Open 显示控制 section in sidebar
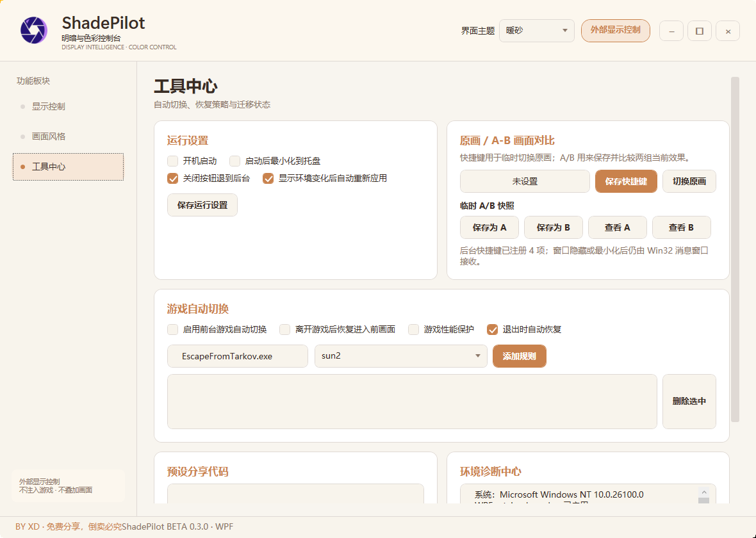This screenshot has width=756, height=538. coord(68,106)
